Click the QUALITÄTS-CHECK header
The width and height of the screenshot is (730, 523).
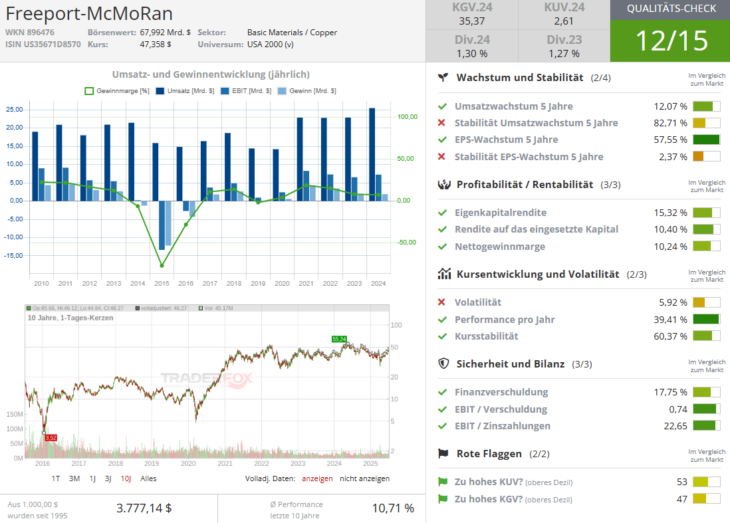671,9
